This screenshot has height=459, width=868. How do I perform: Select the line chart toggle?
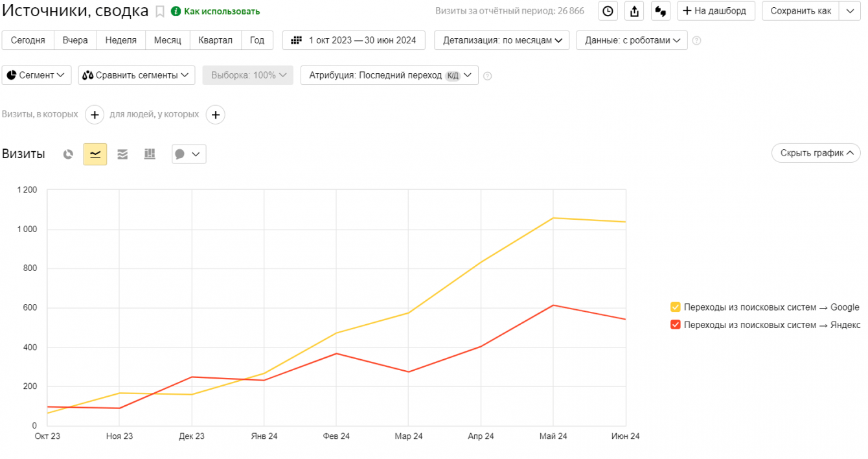[95, 154]
